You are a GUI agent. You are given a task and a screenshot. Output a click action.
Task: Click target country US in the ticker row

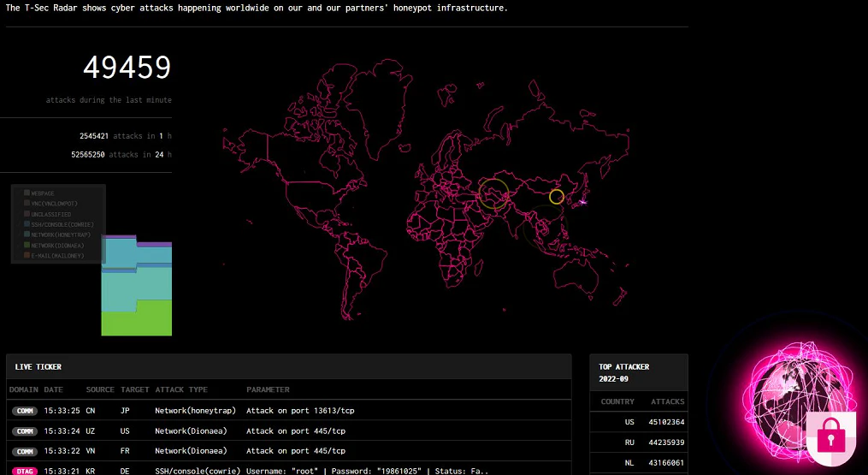tap(125, 431)
